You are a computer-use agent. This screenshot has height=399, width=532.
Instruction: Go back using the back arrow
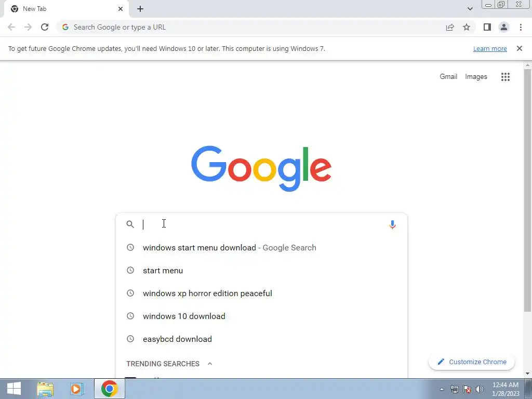point(11,27)
